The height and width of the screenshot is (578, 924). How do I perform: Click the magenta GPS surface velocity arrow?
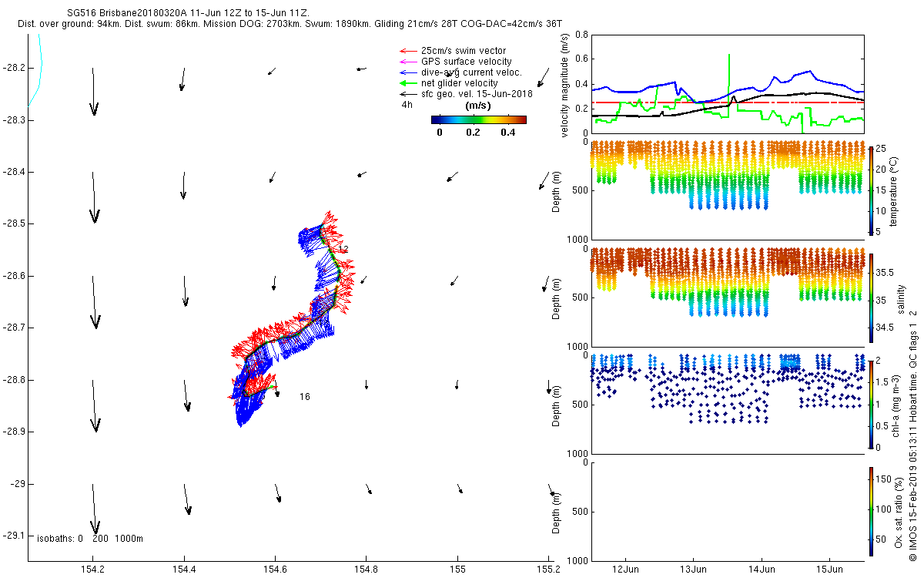pos(407,62)
